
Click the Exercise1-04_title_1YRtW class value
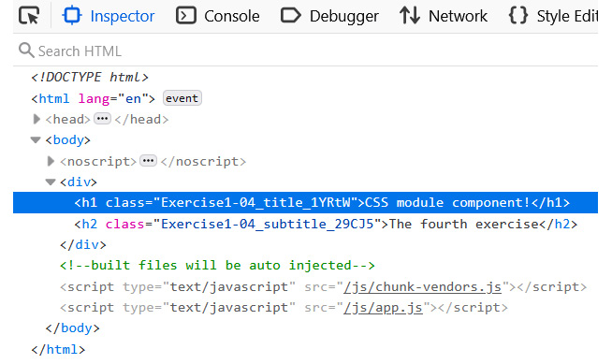click(255, 202)
